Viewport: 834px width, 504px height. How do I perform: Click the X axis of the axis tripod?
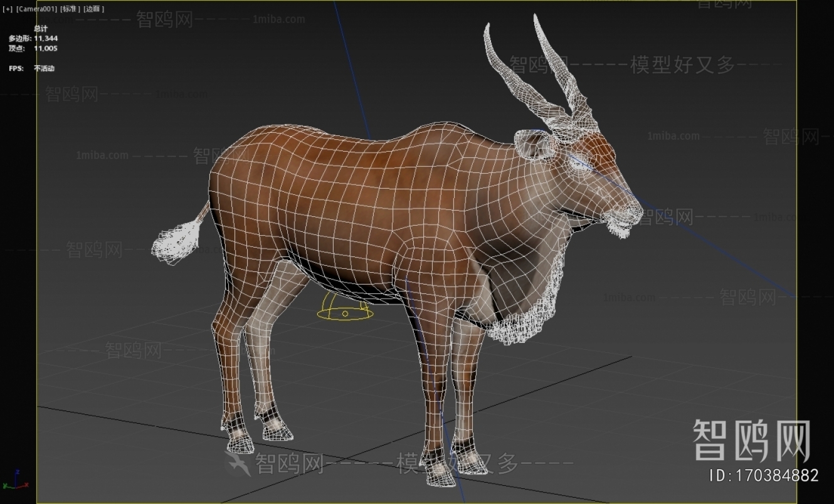(x=26, y=485)
